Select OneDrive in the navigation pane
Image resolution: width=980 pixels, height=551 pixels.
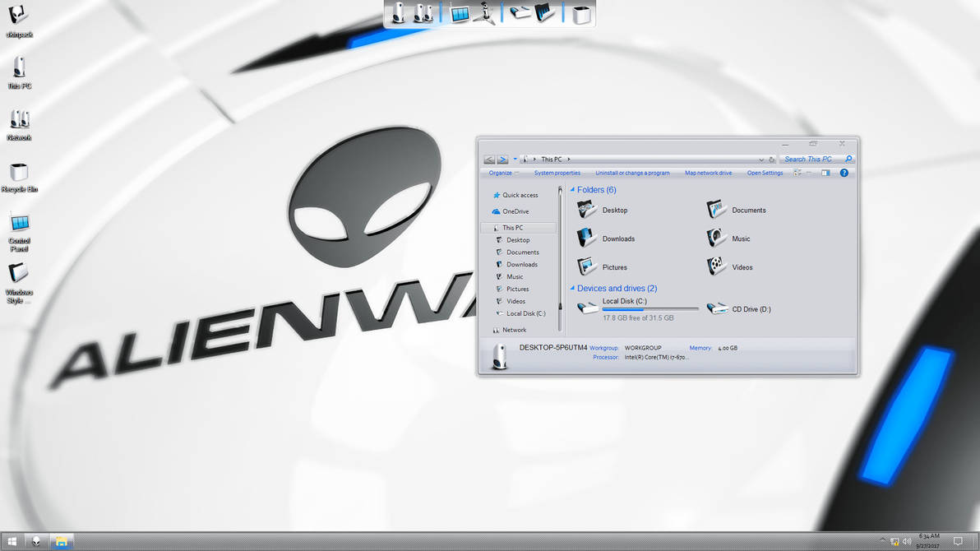click(515, 211)
